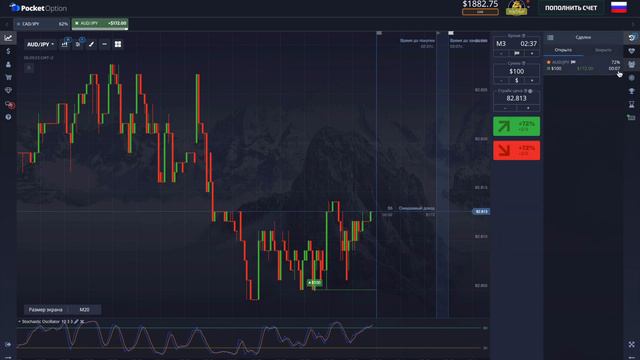Click the logout arrow icon at sidebar bottom
The height and width of the screenshot is (360, 640).
point(8,345)
